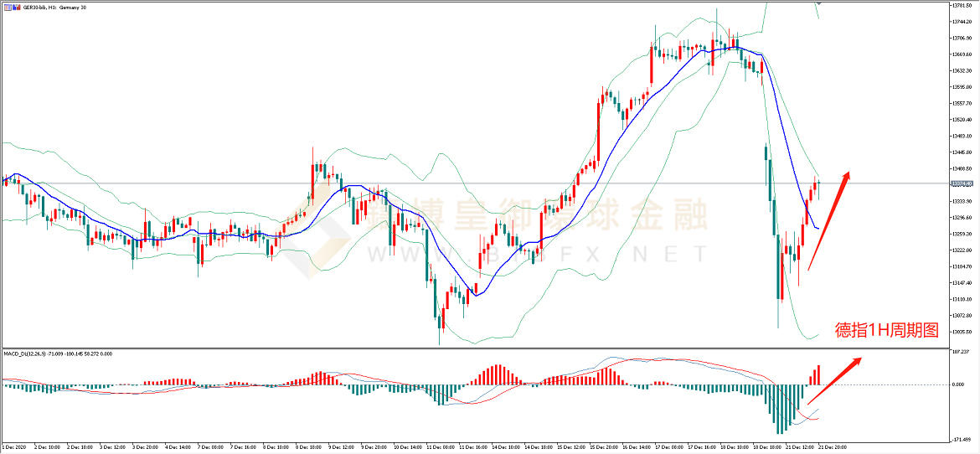The image size is (980, 454).
Task: Click the tallest red MACD histogram bar at far right
Action: click(818, 375)
